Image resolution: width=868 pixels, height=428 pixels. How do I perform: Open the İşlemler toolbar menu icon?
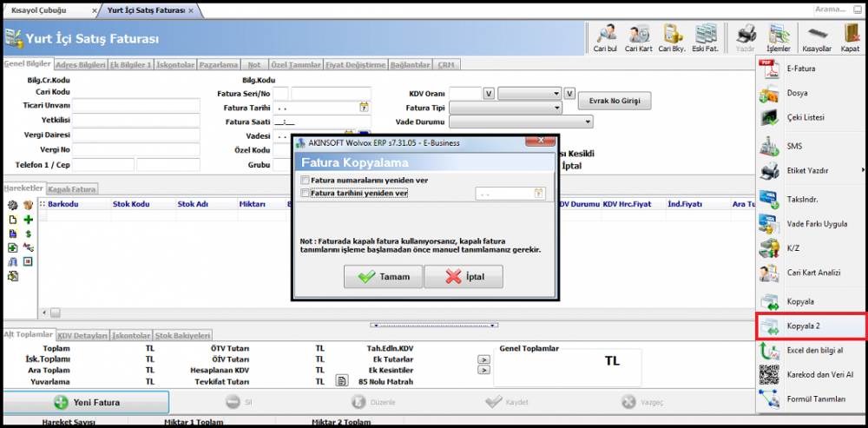[x=778, y=38]
